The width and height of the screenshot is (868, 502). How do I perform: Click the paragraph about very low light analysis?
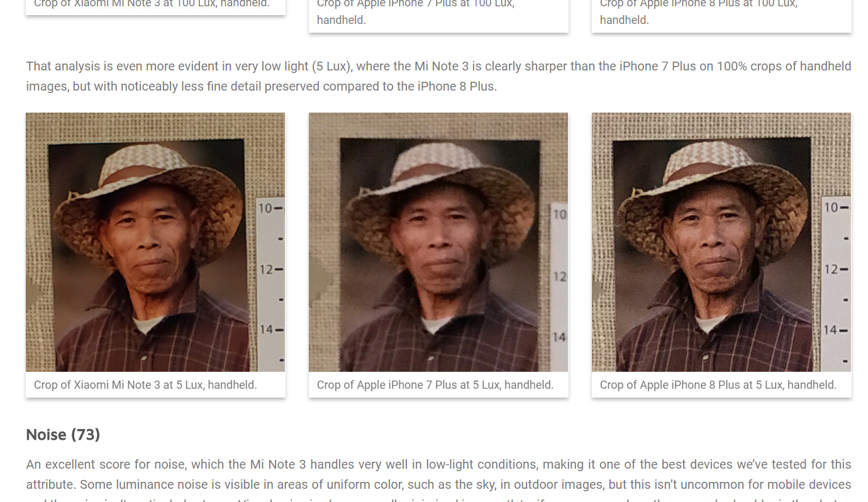click(438, 76)
